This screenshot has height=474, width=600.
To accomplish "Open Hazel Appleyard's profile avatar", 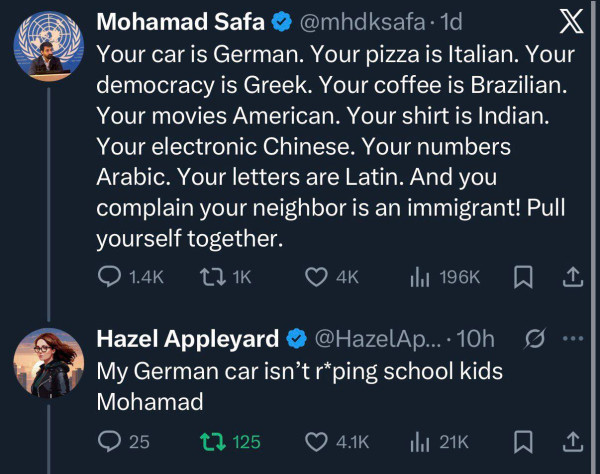I will (49, 363).
